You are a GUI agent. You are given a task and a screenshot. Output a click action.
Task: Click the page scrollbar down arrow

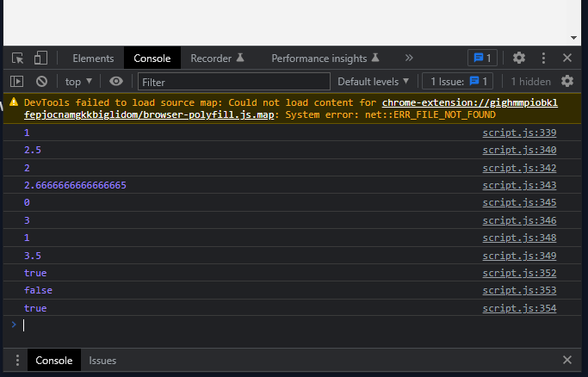573,38
